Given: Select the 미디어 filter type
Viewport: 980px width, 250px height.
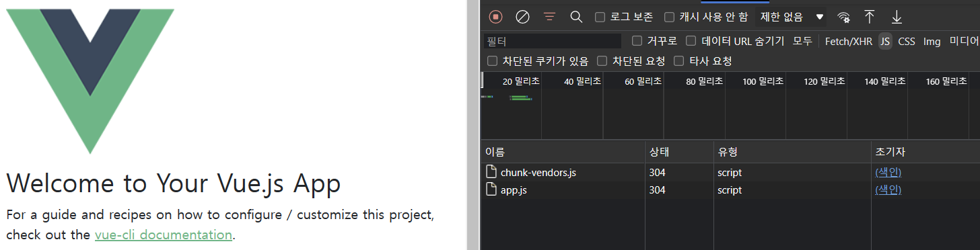Looking at the screenshot, I should point(964,41).
